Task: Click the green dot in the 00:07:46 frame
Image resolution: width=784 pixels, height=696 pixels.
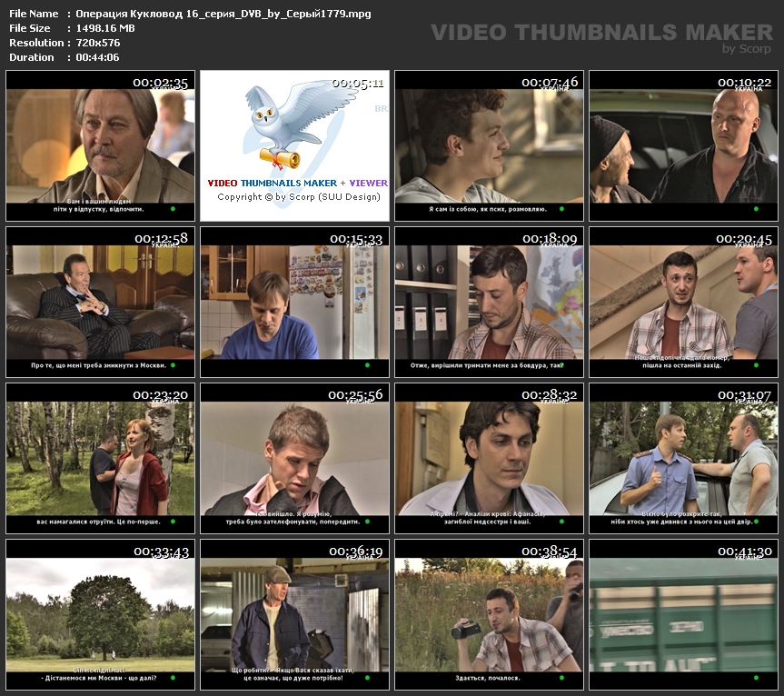Action: (562, 209)
